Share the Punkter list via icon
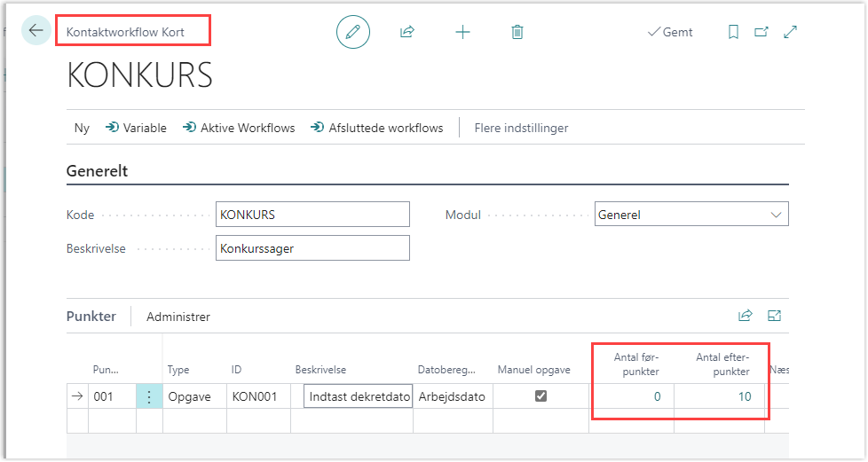Screen dimensions: 868x462 745,316
